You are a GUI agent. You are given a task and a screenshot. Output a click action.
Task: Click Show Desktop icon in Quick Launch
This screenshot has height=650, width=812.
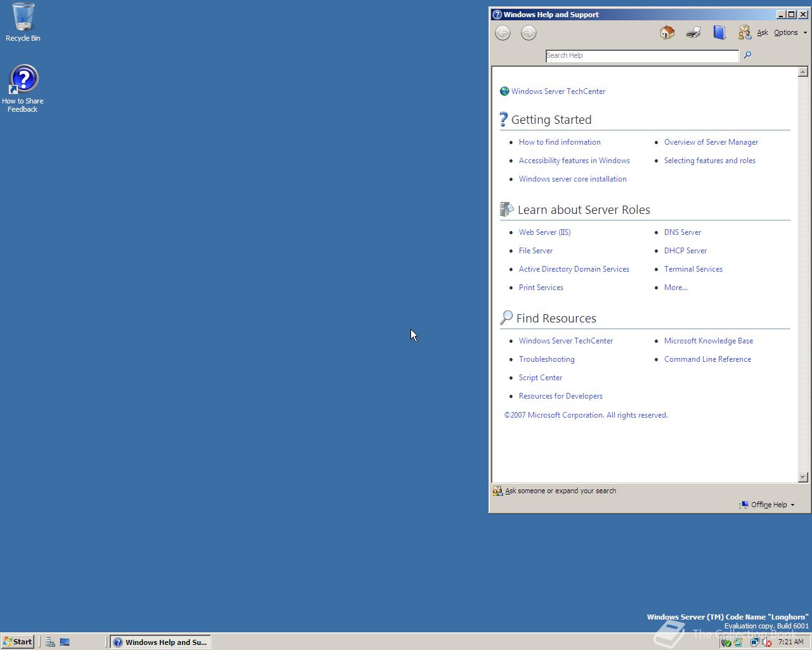pos(65,642)
